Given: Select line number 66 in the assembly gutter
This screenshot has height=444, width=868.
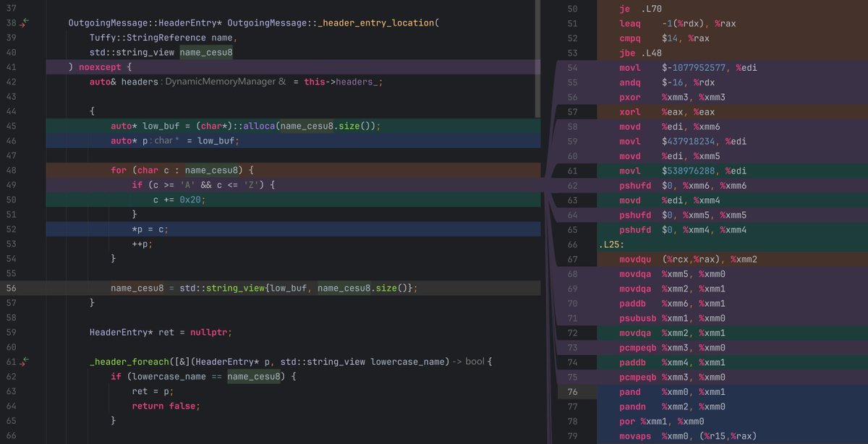Looking at the screenshot, I should 572,244.
